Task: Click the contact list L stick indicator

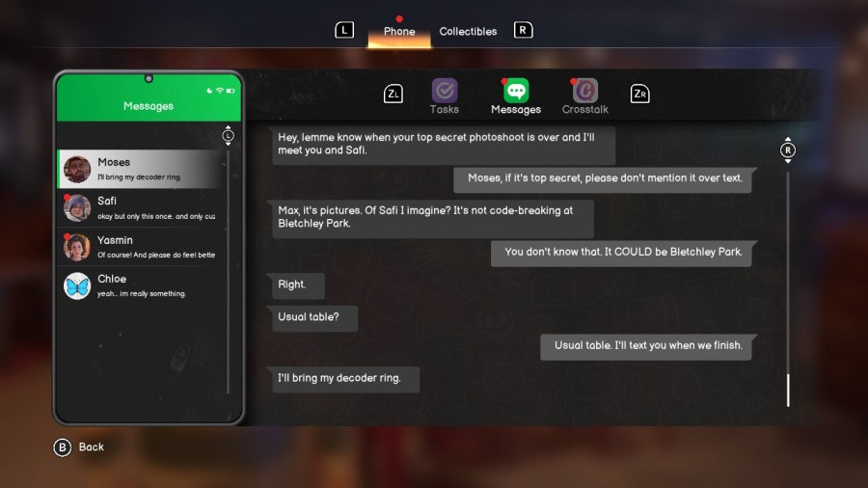Action: tap(228, 136)
